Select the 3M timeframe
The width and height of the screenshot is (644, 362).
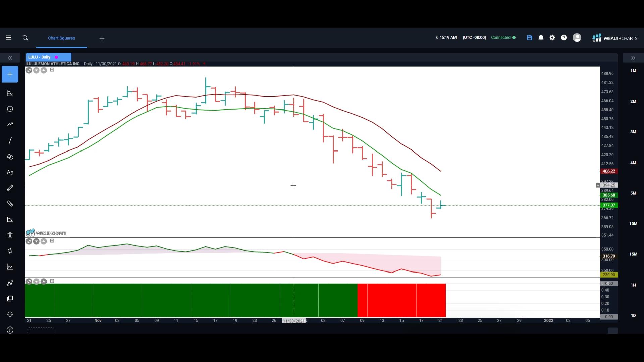tap(633, 132)
